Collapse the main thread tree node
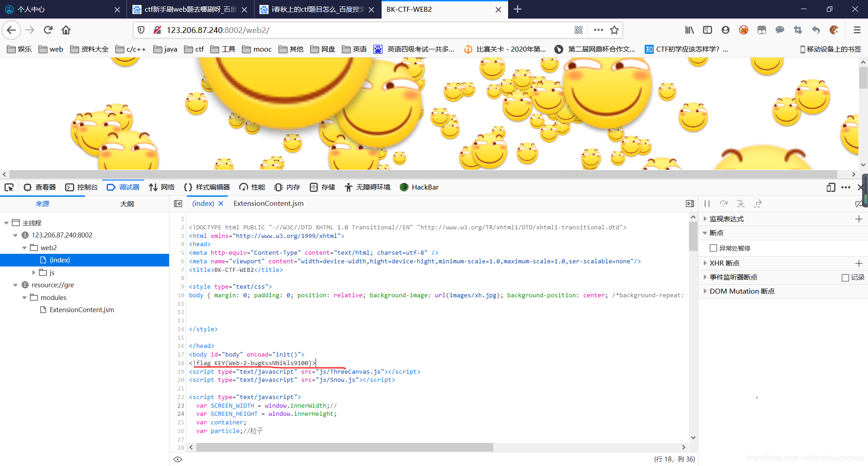This screenshot has height=466, width=868. [6, 223]
